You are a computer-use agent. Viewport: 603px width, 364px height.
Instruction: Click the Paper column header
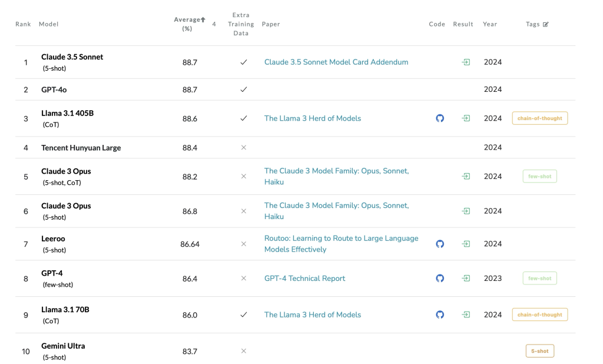tap(271, 24)
